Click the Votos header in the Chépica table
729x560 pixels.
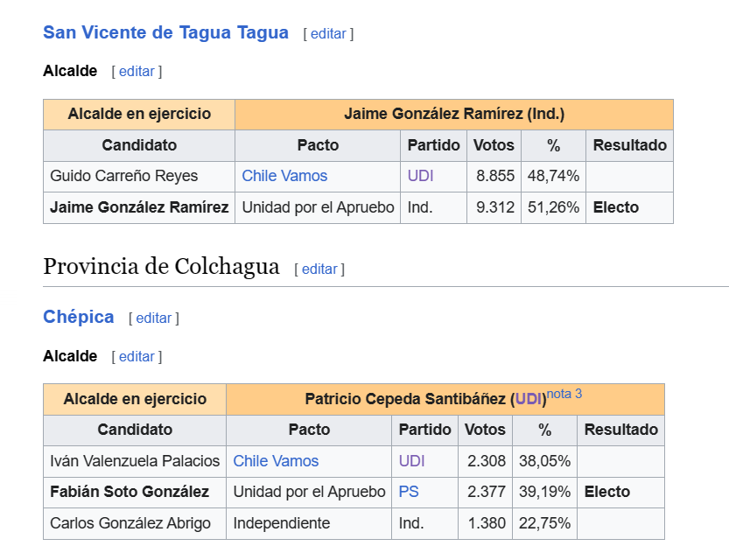tap(485, 430)
